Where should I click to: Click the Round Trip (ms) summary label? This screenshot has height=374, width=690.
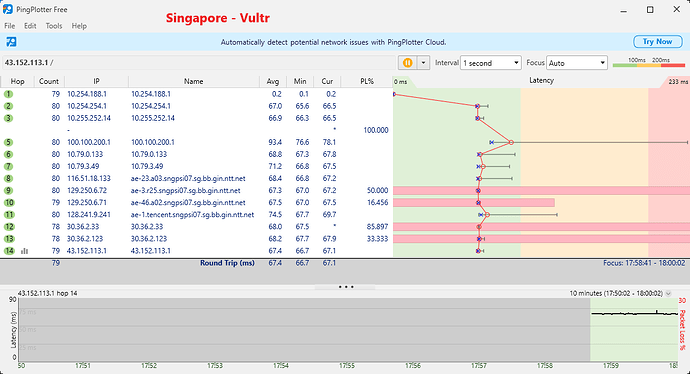(227, 263)
